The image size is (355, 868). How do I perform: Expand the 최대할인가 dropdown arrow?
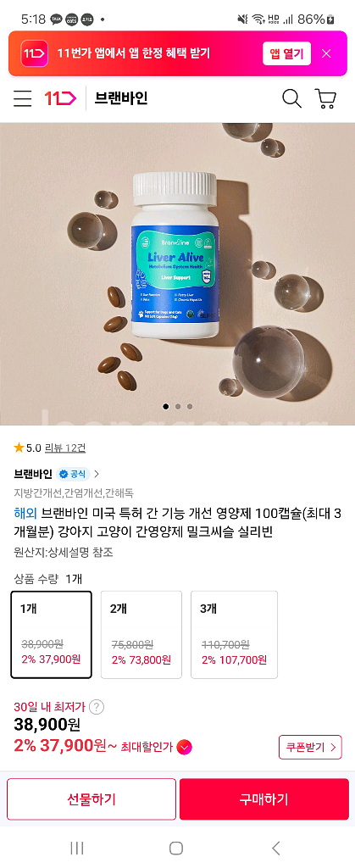click(x=185, y=748)
